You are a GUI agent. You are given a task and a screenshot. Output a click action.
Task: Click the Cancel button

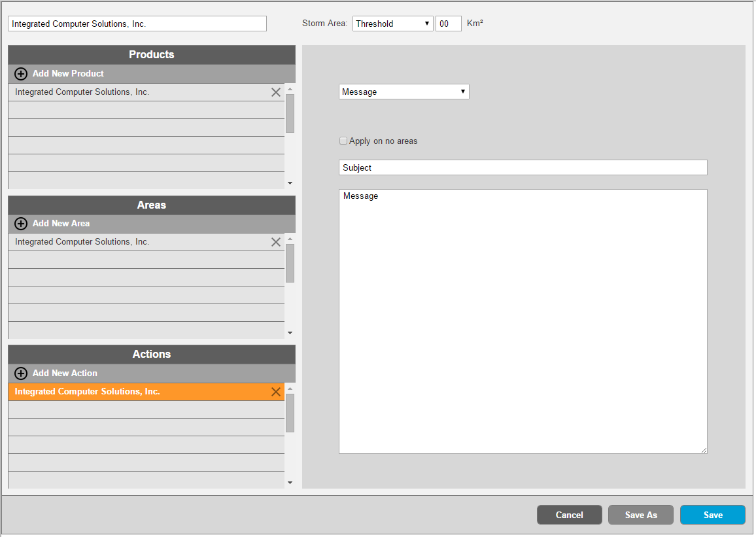point(570,515)
